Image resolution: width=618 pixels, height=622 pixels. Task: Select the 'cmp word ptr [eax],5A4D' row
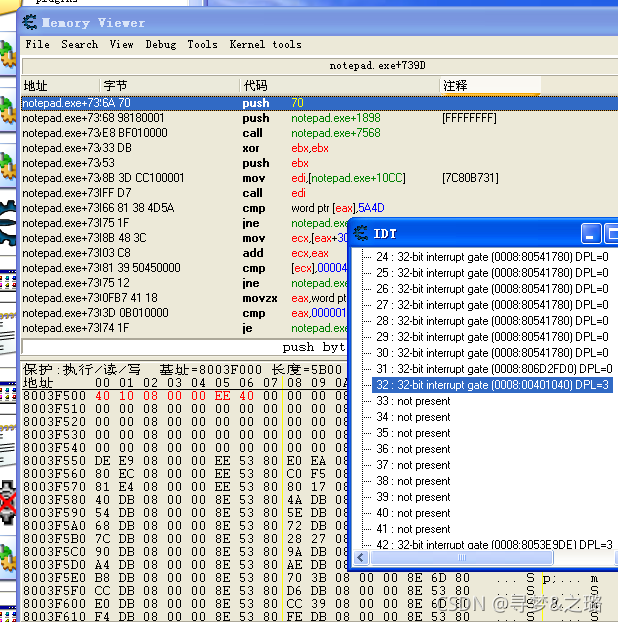[x=320, y=208]
